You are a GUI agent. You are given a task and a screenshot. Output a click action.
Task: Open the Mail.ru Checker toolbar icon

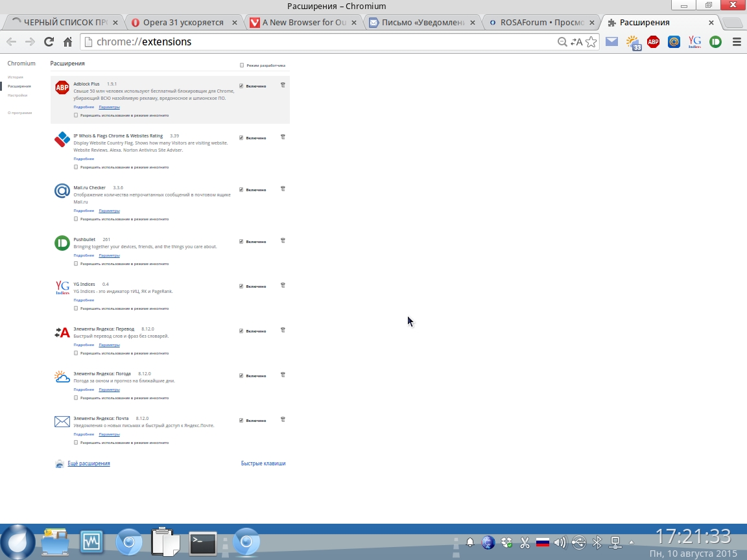(x=674, y=42)
